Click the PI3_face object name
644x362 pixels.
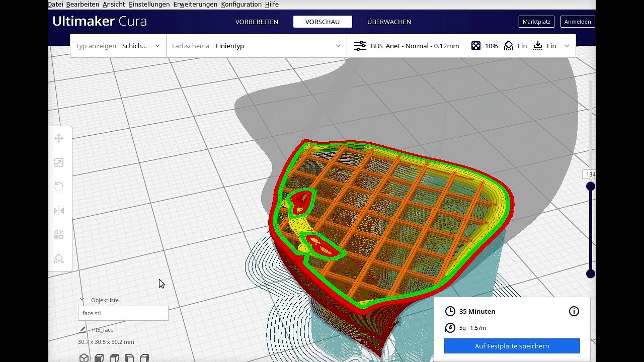tap(103, 330)
